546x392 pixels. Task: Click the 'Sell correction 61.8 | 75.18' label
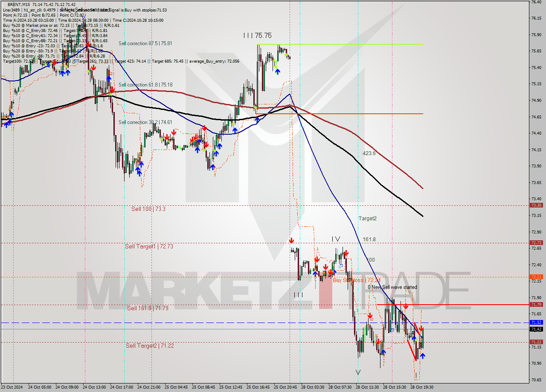pos(145,85)
